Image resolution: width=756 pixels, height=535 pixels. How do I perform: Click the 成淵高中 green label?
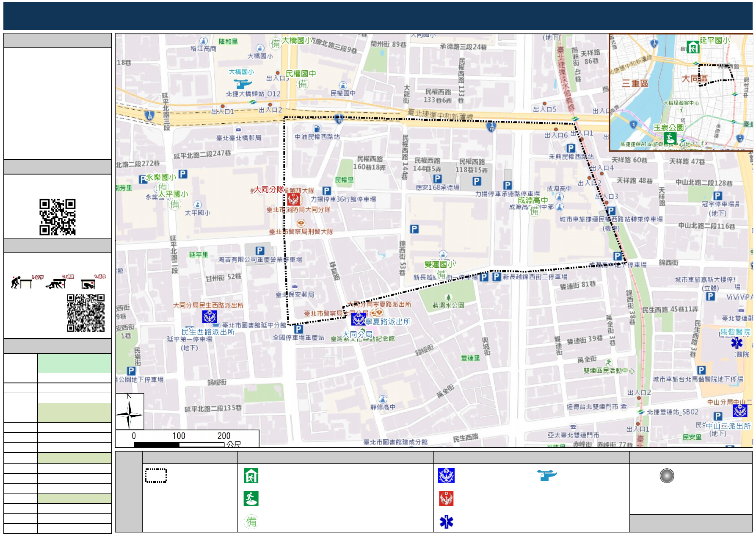[x=533, y=200]
